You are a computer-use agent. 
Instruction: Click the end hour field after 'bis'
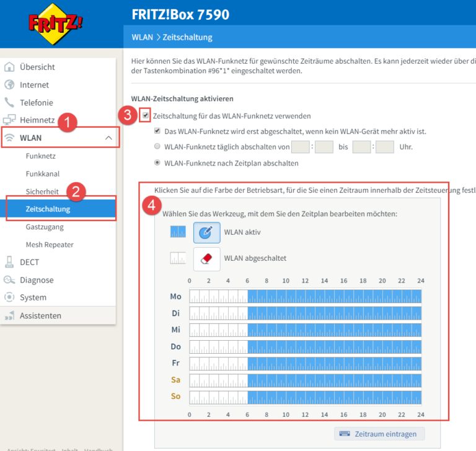click(x=361, y=147)
